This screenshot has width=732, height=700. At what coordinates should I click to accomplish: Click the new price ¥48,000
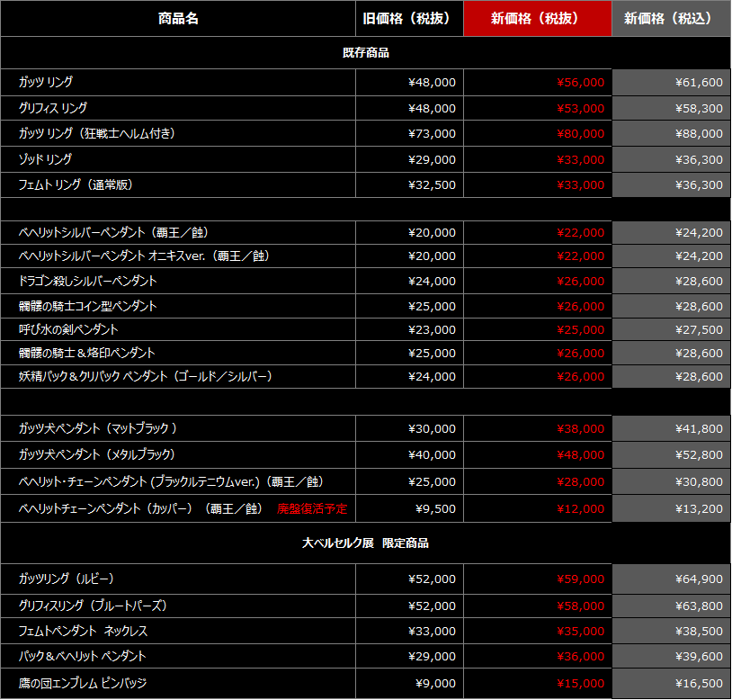click(580, 455)
